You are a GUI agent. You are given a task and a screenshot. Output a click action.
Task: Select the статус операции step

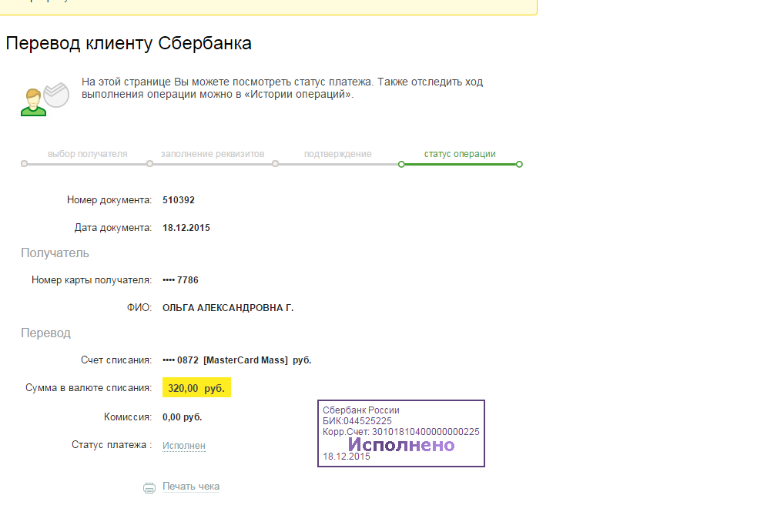point(460,154)
